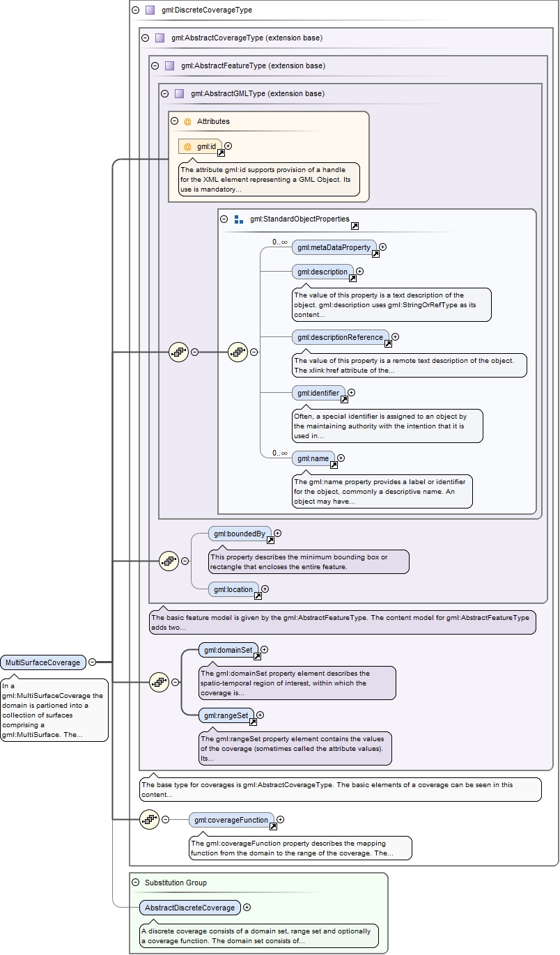Click the gml:StandardObjectProperties group icon
The image size is (560, 955).
click(238, 219)
